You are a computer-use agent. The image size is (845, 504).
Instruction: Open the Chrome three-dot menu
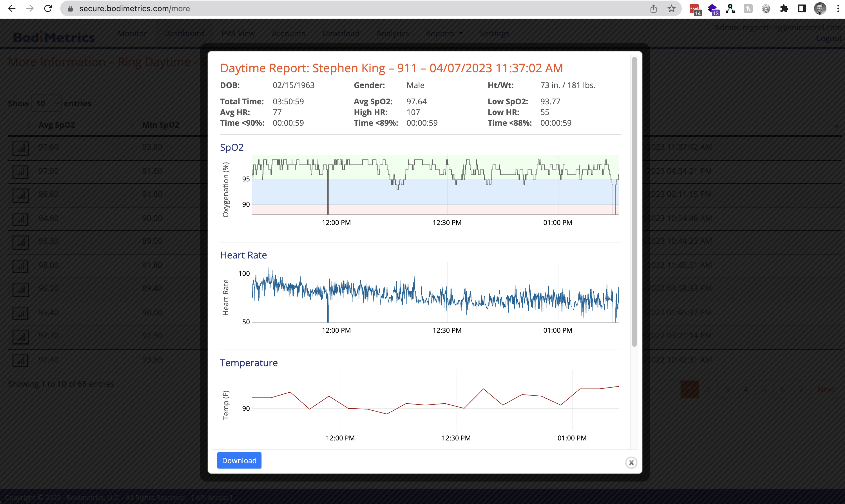838,8
